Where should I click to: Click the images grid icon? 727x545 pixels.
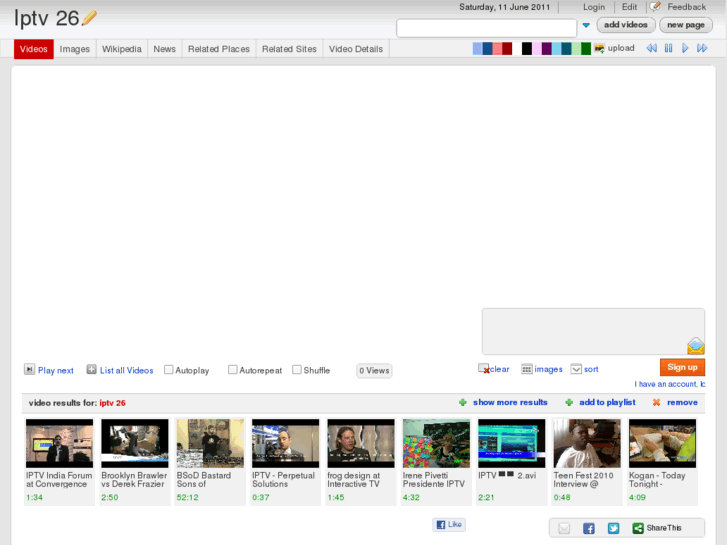(x=527, y=369)
